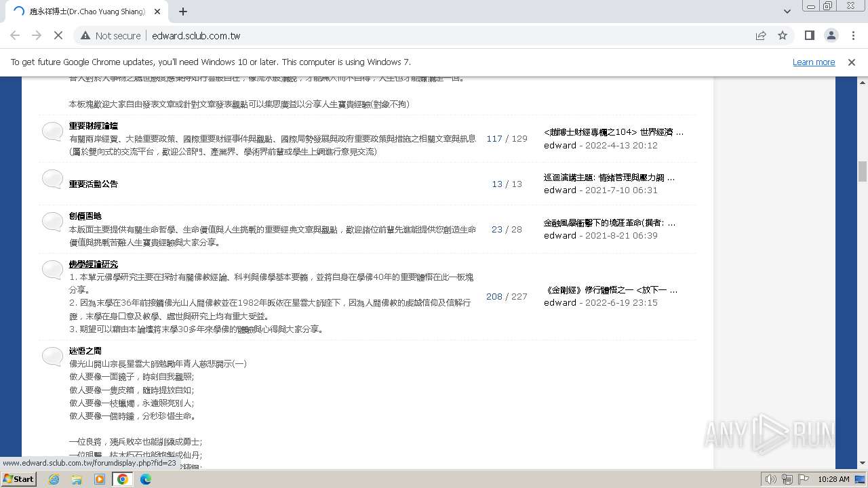The width and height of the screenshot is (868, 488).
Task: Open edward profile dated 2021-8-21
Action: click(x=560, y=235)
